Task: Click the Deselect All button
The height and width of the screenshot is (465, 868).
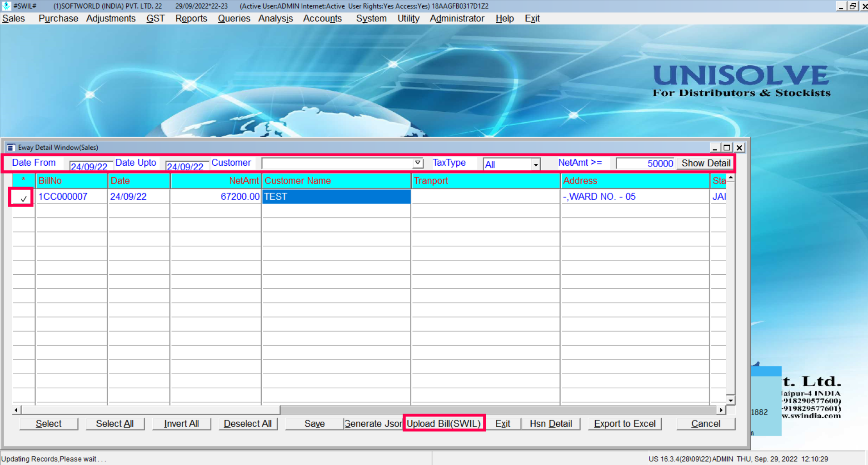Action: (x=248, y=424)
